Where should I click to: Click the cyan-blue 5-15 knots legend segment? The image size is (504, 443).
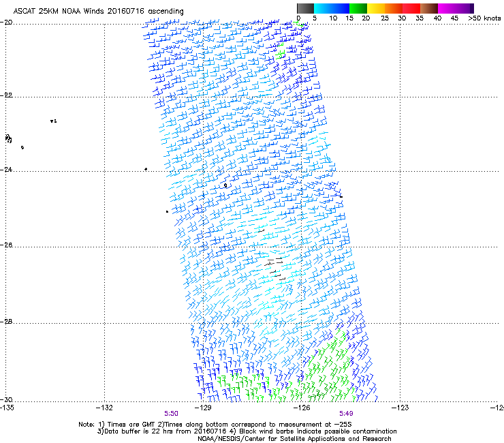(332, 8)
